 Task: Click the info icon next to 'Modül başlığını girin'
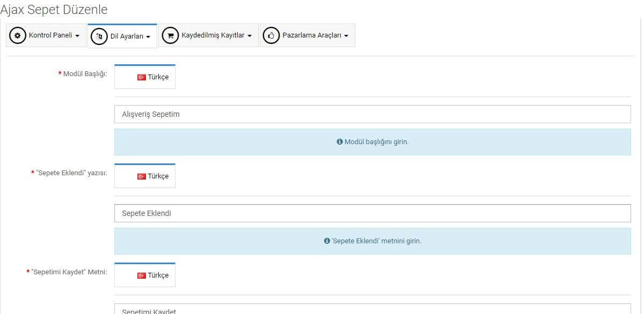pyautogui.click(x=340, y=142)
